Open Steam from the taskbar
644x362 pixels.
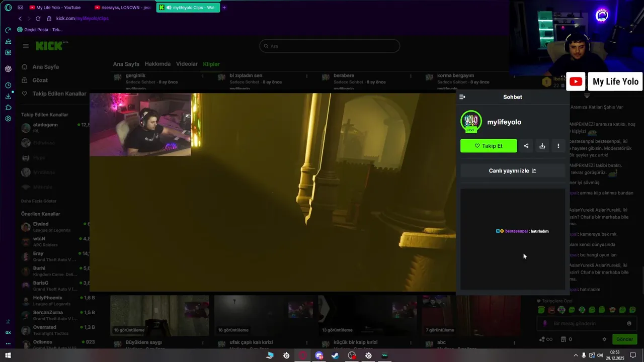(x=335, y=355)
